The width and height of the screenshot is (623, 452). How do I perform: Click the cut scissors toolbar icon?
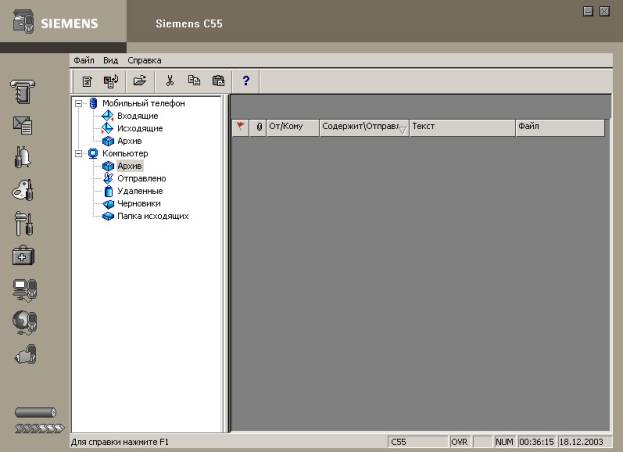[x=170, y=81]
